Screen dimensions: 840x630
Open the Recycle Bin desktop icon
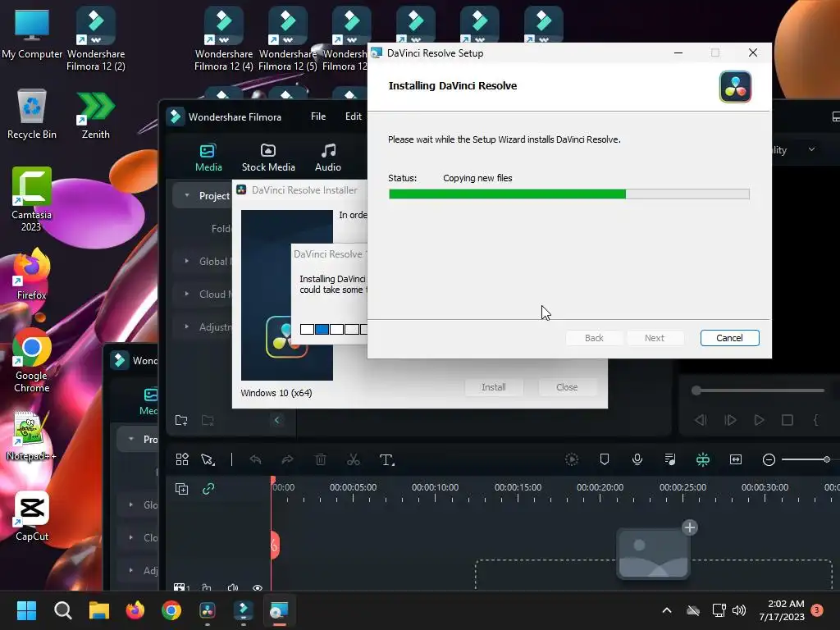[x=32, y=114]
